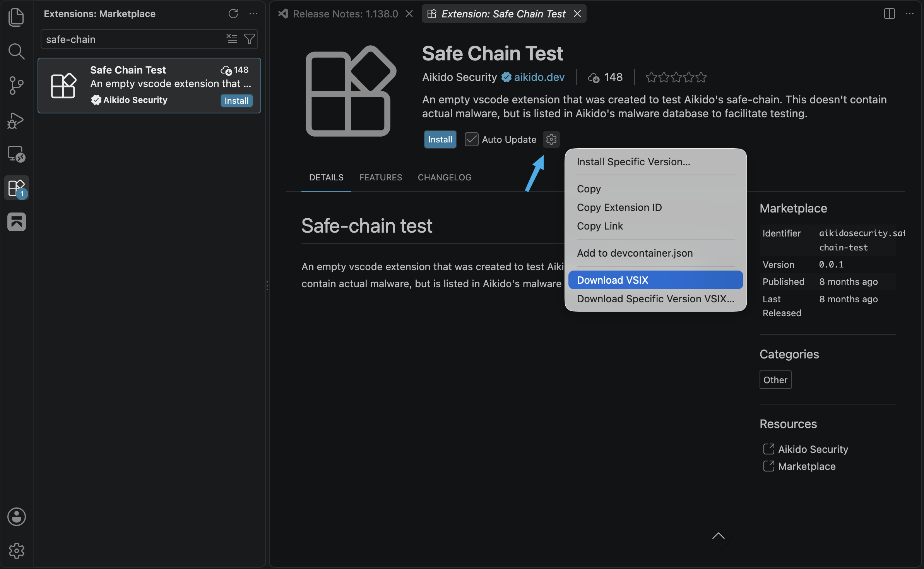Select Add to devcontainer.json
Viewport: 924px width, 569px height.
(x=655, y=253)
